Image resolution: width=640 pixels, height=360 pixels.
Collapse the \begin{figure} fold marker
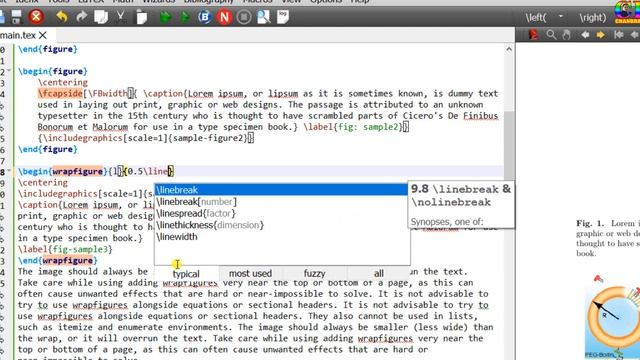9,70
